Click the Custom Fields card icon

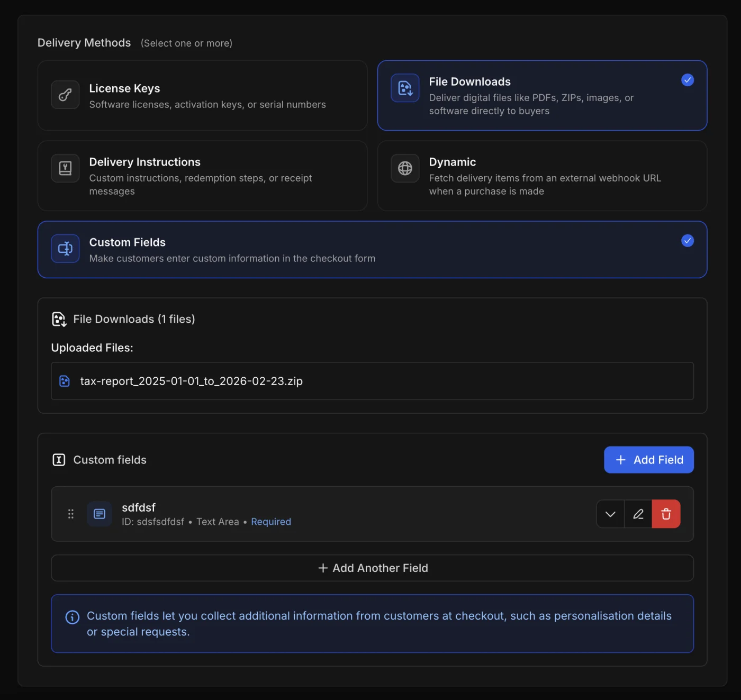(x=65, y=249)
